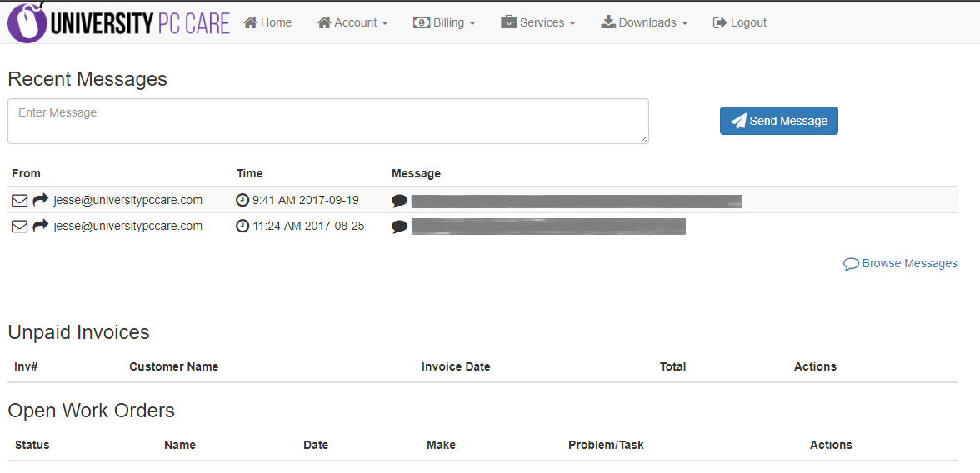Viewport: 980px width, 473px height.
Task: Log out using the Logout link
Action: 740,22
